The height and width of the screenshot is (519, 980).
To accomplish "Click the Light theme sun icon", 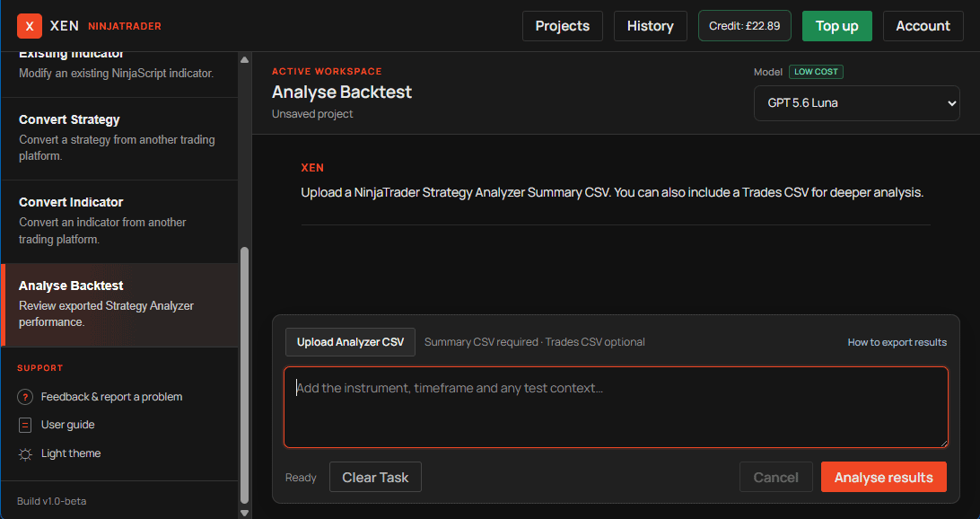I will tap(25, 454).
